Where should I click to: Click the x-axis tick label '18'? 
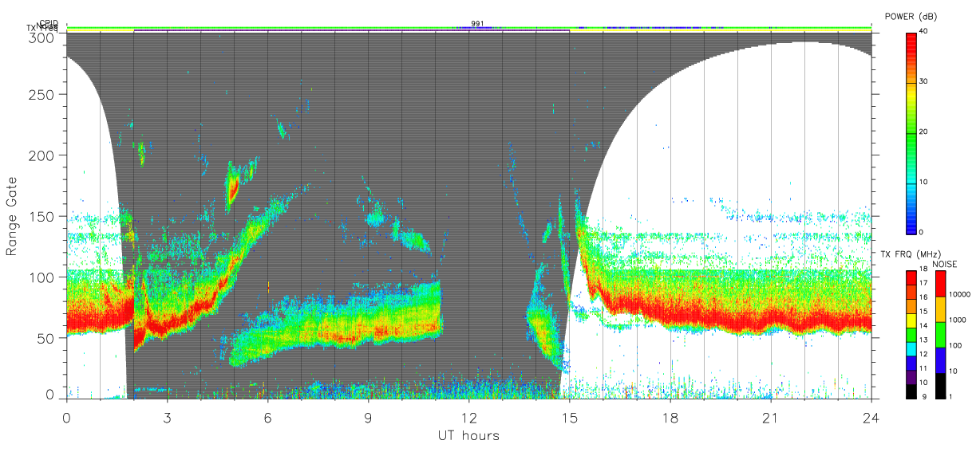(670, 418)
